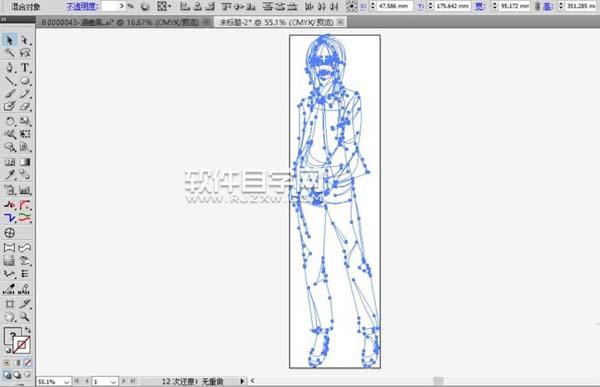Open the zoom level 55.1% dropdown
The image size is (600, 387).
pos(54,382)
